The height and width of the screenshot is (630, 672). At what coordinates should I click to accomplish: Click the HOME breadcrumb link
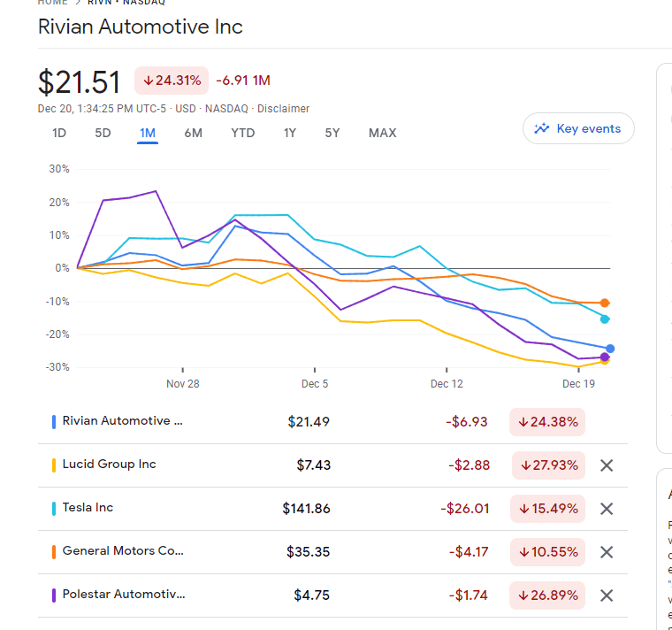pos(53,2)
